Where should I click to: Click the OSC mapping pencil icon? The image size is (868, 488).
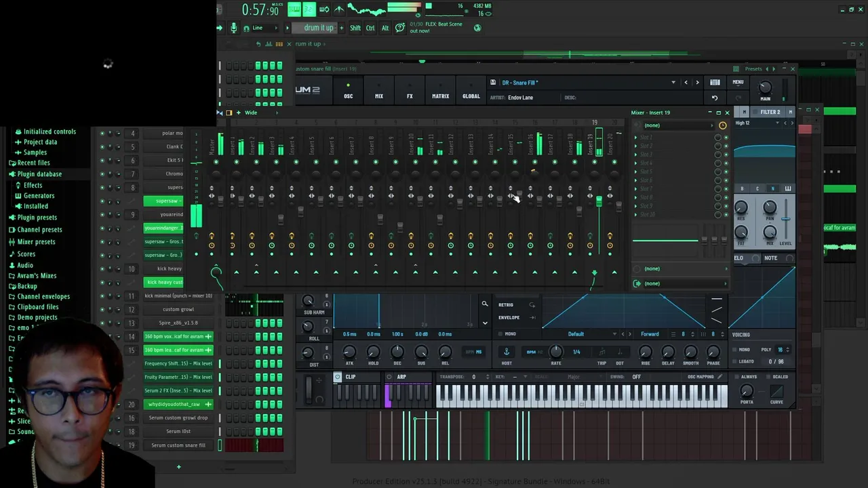719,377
